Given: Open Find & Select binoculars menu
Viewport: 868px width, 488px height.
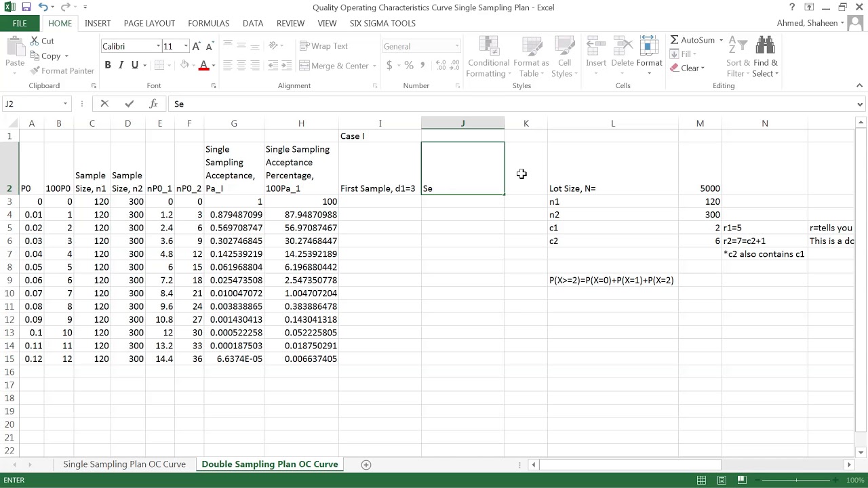Looking at the screenshot, I should (766, 57).
